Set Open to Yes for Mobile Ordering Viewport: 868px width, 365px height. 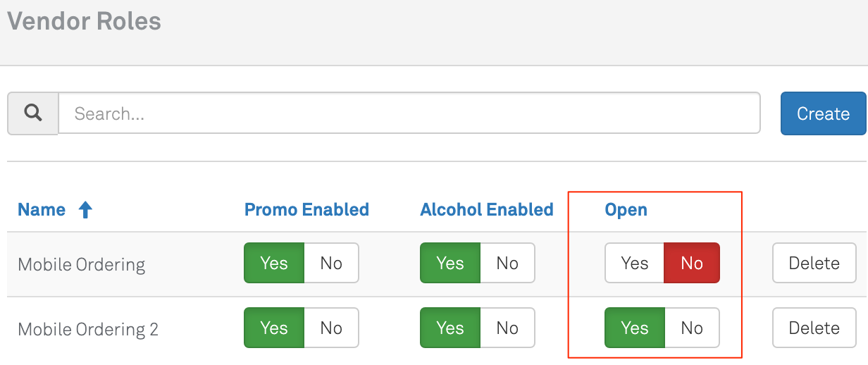click(x=634, y=264)
